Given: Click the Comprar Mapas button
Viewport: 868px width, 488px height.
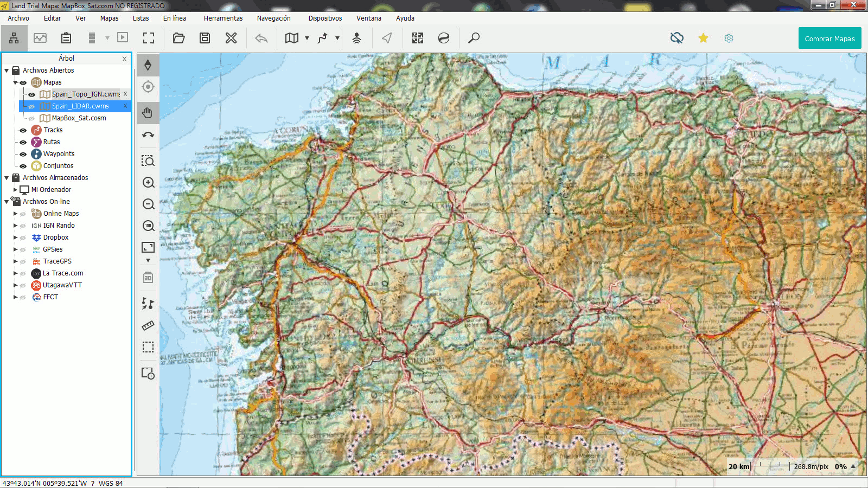Looking at the screenshot, I should (x=829, y=38).
